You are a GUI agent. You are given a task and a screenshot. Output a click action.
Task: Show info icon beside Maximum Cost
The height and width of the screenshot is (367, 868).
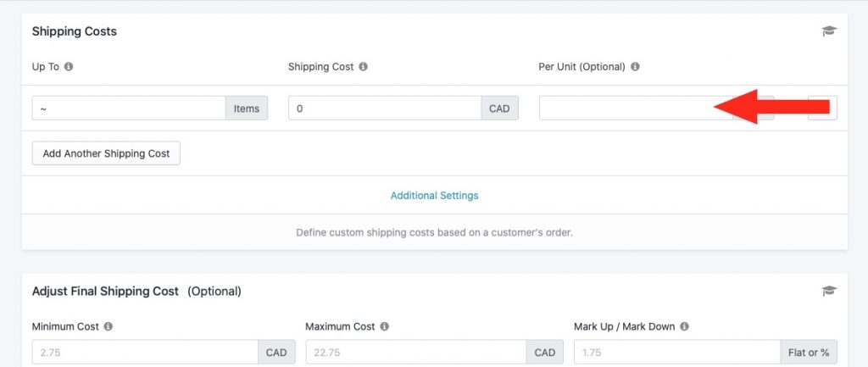click(x=385, y=326)
